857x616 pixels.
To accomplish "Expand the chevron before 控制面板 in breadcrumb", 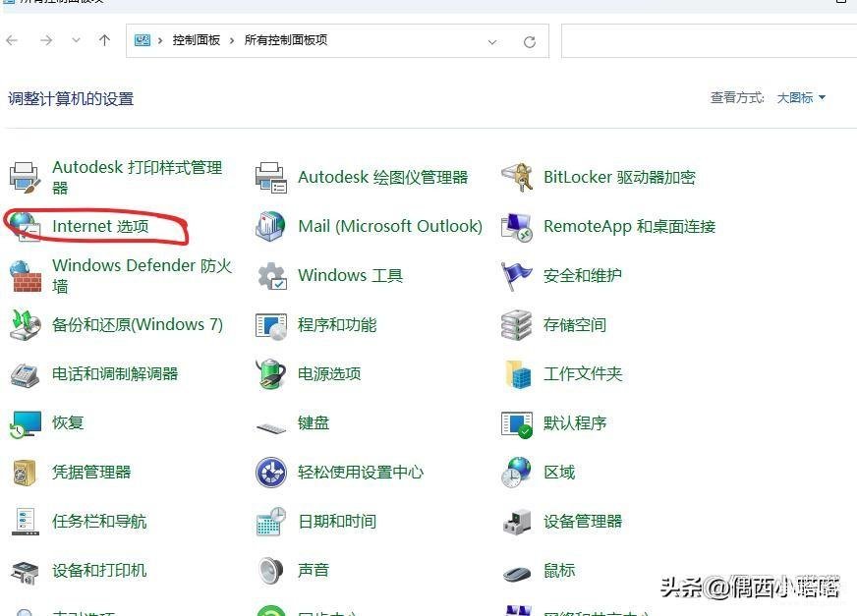I will click(160, 40).
